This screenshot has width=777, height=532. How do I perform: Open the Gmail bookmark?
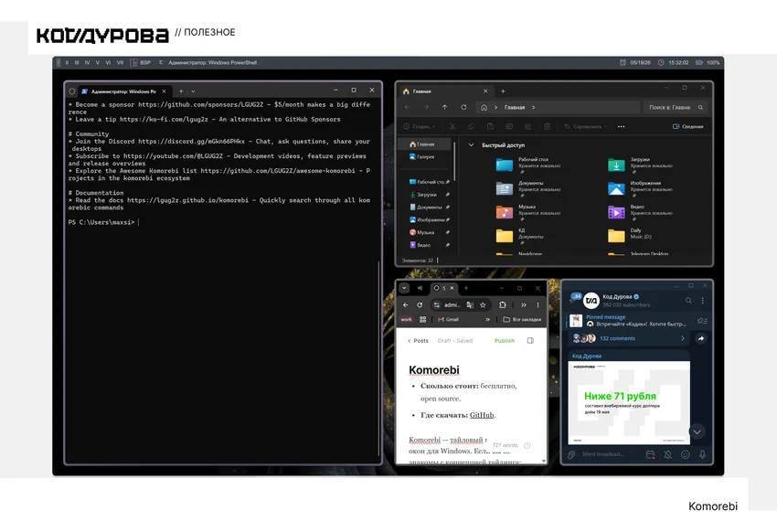point(448,320)
